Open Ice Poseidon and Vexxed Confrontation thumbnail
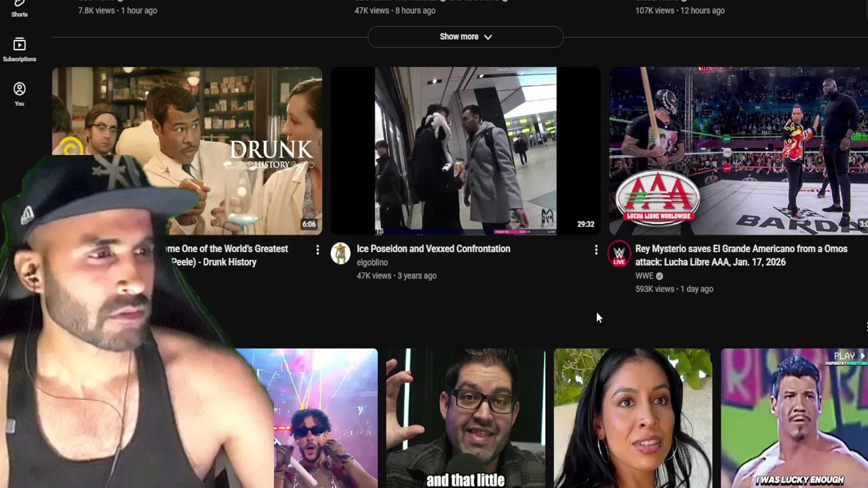Viewport: 868px width, 488px height. [465, 150]
